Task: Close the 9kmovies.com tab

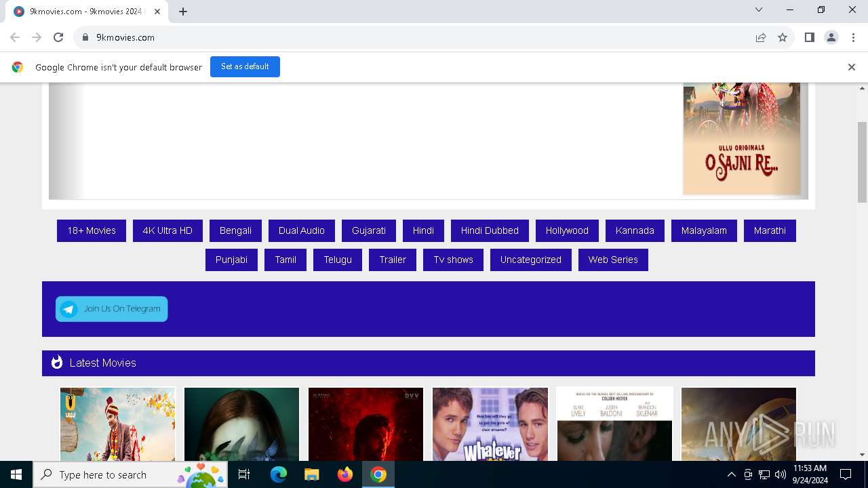Action: click(157, 11)
